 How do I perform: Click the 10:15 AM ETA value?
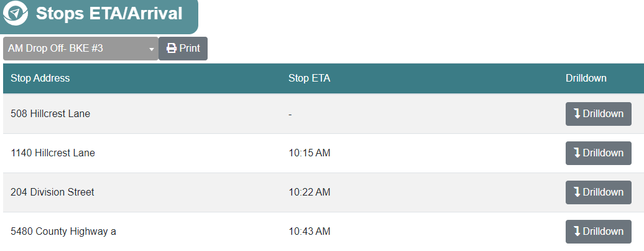point(310,153)
